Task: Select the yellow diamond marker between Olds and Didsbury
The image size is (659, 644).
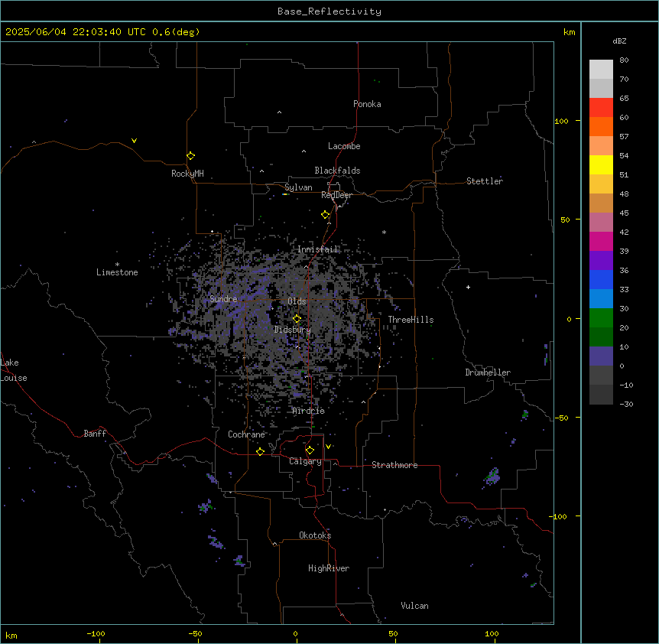Action: (297, 319)
